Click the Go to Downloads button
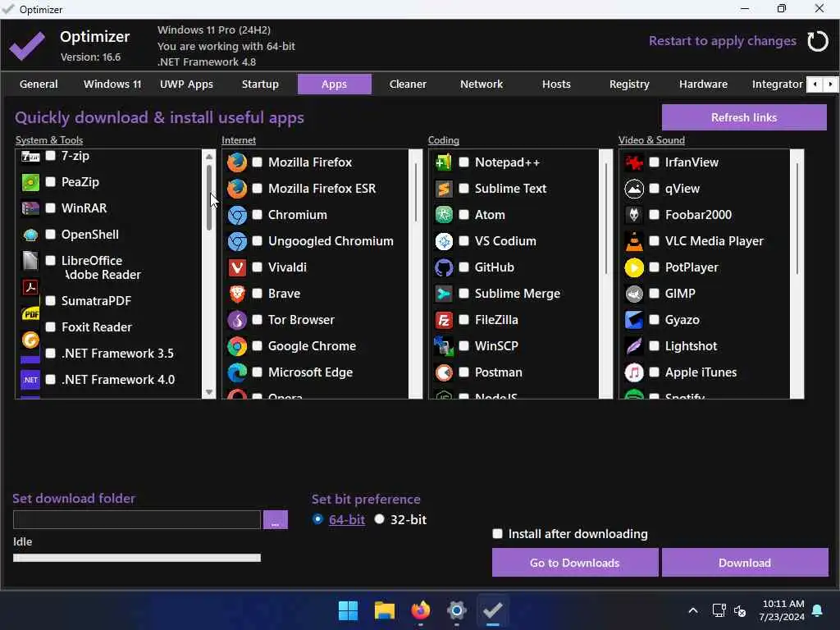 pyautogui.click(x=575, y=563)
